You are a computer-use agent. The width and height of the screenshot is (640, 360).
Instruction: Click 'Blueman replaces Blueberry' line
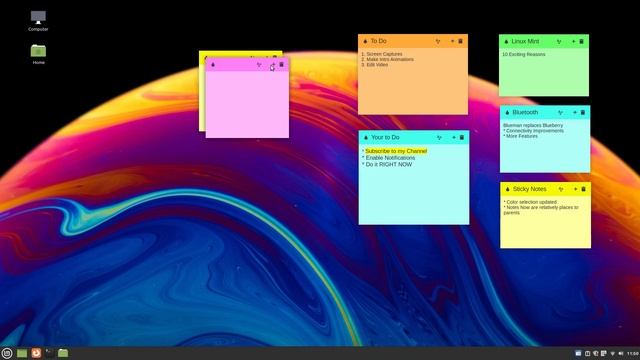click(x=533, y=125)
